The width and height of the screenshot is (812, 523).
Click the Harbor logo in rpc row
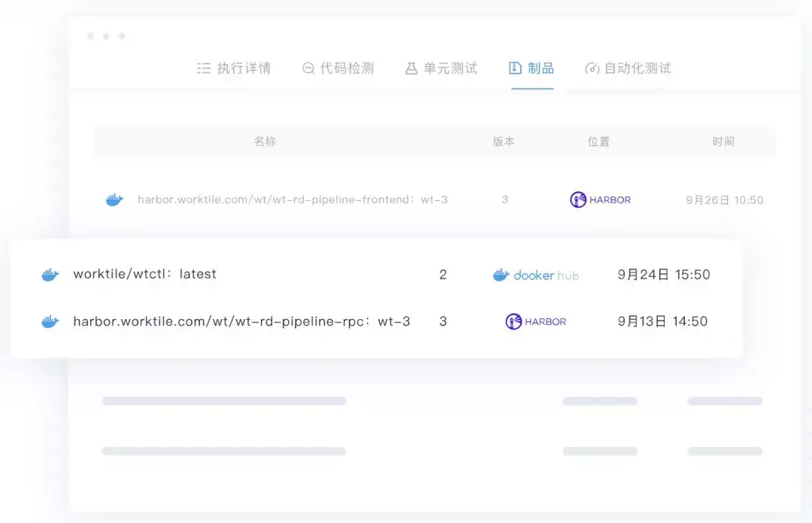tap(535, 321)
